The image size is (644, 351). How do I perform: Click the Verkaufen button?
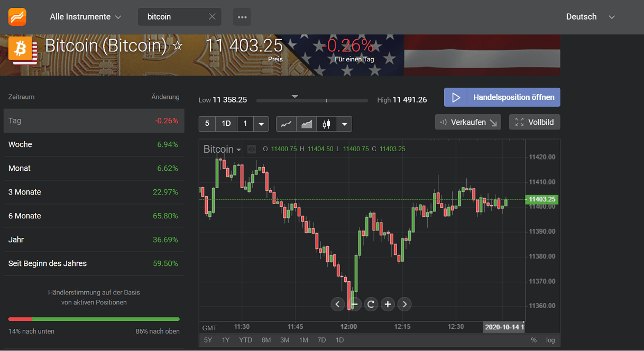click(x=468, y=122)
